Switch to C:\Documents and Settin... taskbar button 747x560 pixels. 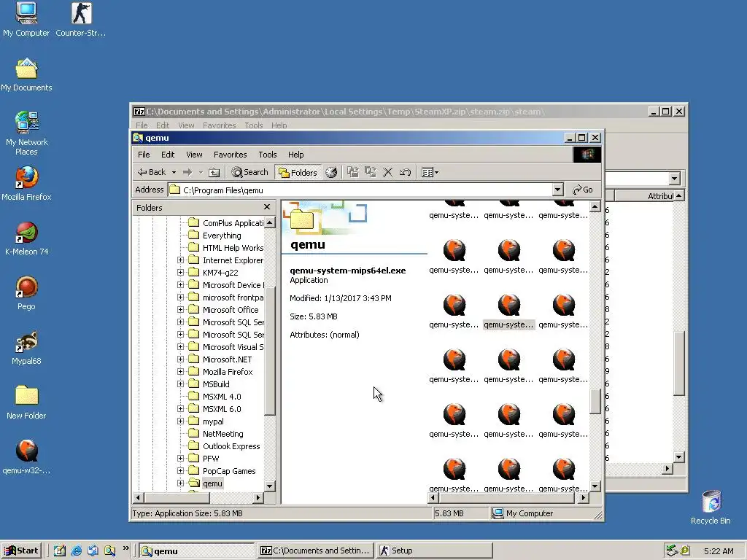pyautogui.click(x=315, y=551)
